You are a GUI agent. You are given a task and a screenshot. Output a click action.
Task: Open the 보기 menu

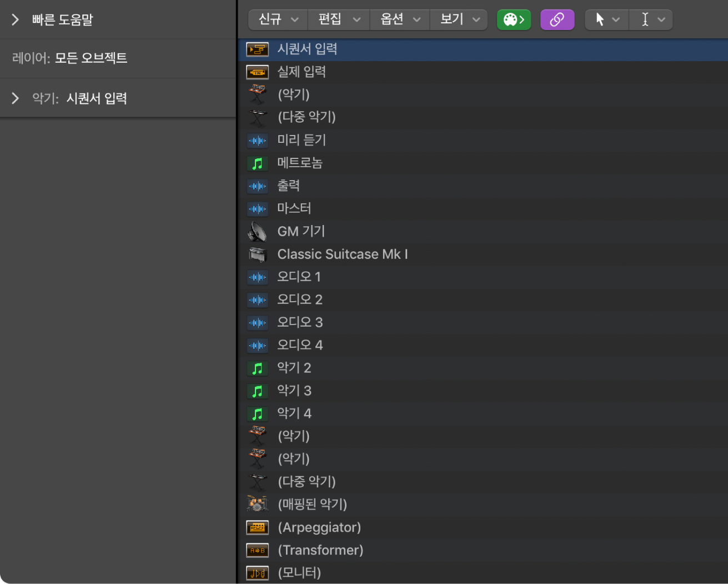tap(459, 20)
